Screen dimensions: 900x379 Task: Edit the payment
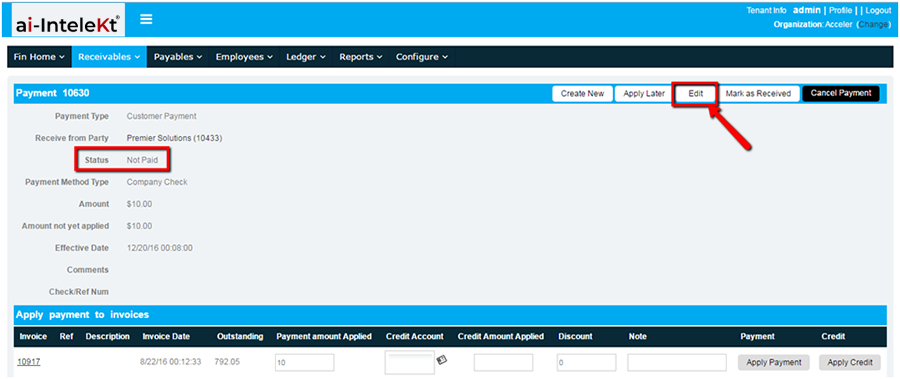pos(696,94)
